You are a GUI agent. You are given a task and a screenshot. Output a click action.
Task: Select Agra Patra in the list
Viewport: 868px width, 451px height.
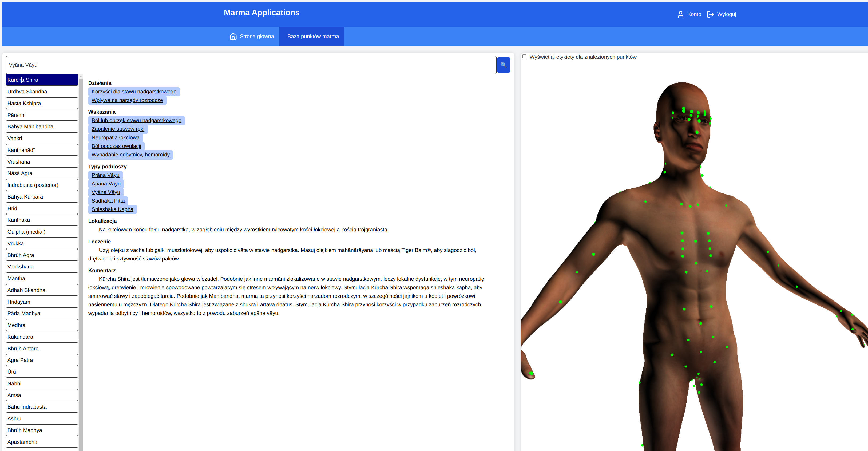click(42, 360)
